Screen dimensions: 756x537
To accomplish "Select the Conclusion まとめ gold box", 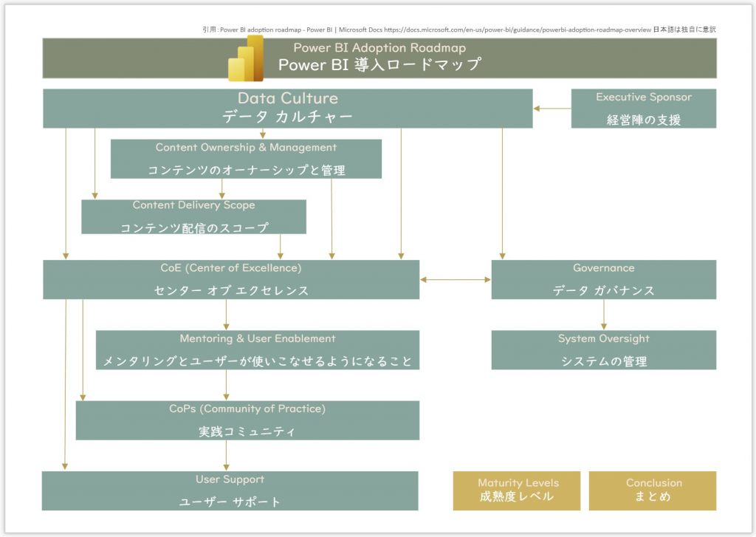I will (653, 490).
